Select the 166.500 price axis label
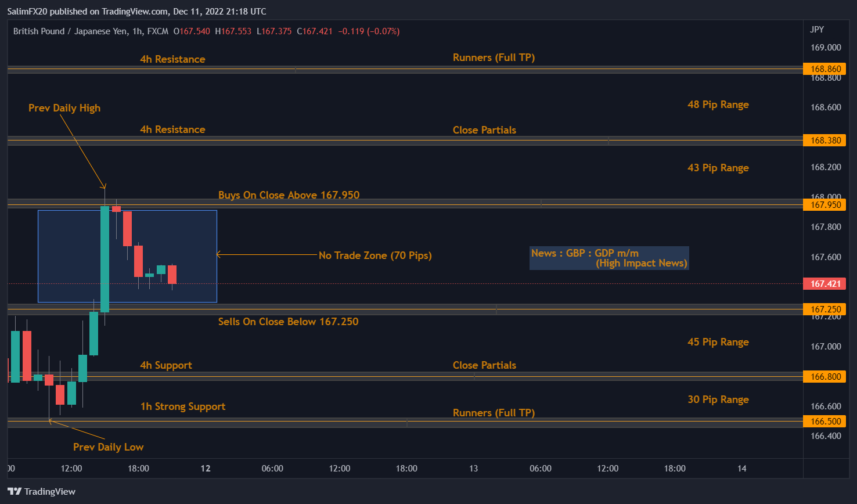Image resolution: width=857 pixels, height=504 pixels. click(x=825, y=422)
